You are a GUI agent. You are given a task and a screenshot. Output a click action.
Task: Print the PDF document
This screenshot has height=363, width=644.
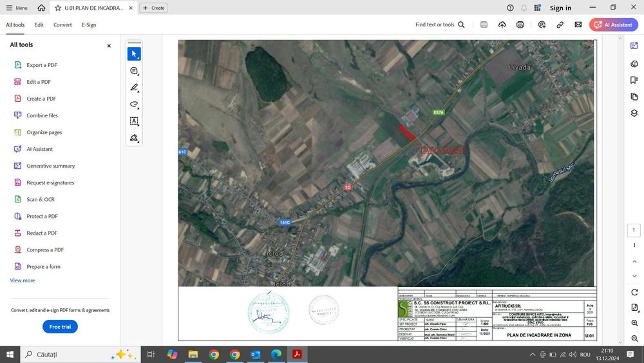coord(520,25)
